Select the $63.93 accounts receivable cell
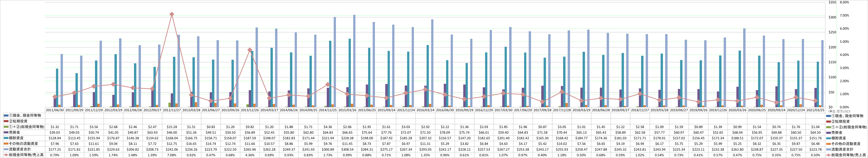Image resolution: width=868 pixels, height=158 pixels. pyautogui.click(x=152, y=132)
